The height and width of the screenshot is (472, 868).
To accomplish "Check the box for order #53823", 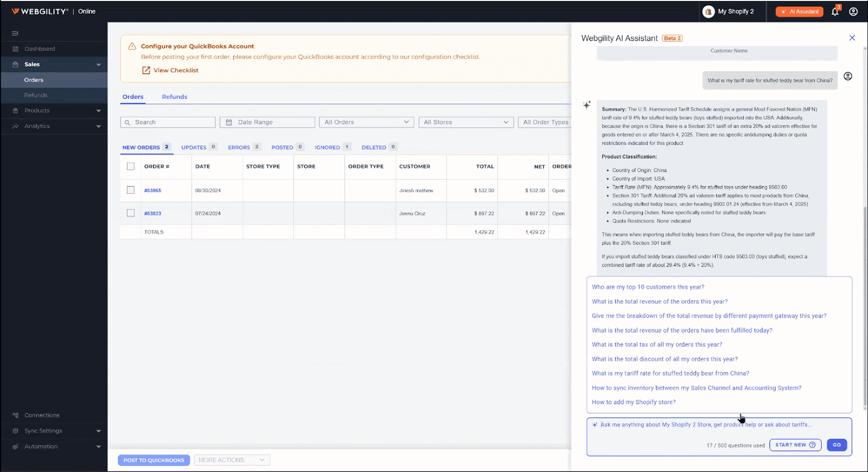I will pyautogui.click(x=131, y=213).
